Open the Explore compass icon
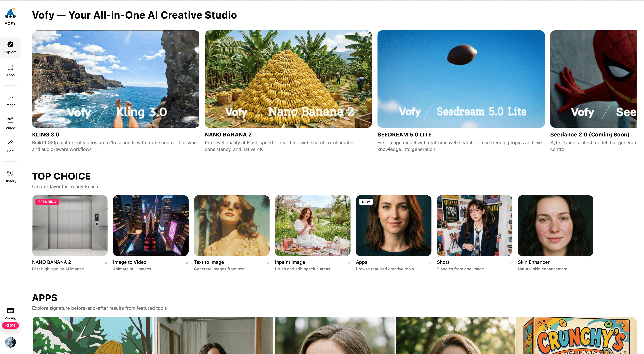This screenshot has width=644, height=354. 10,45
